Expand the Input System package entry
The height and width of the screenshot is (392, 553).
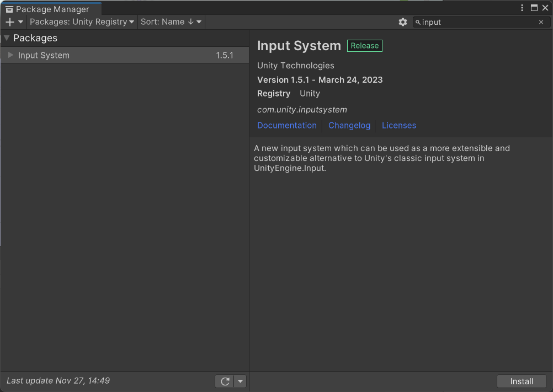(10, 55)
